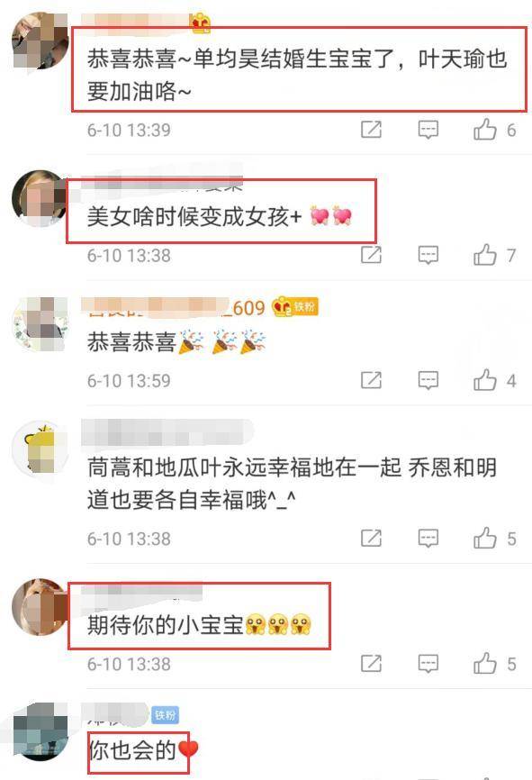This screenshot has height=780, width=532.
Task: Share the 茼蒿和地瓜叶永远幸福 comment
Action: (x=371, y=539)
